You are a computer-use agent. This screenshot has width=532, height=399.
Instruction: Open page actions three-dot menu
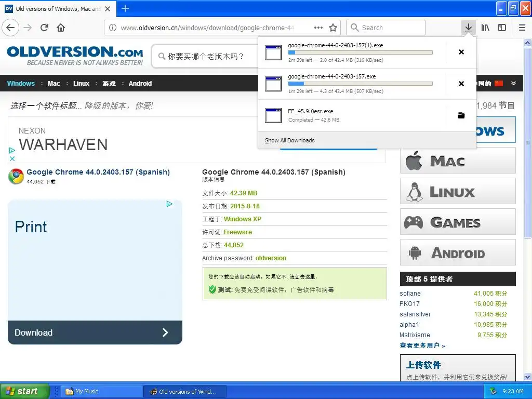pos(318,28)
